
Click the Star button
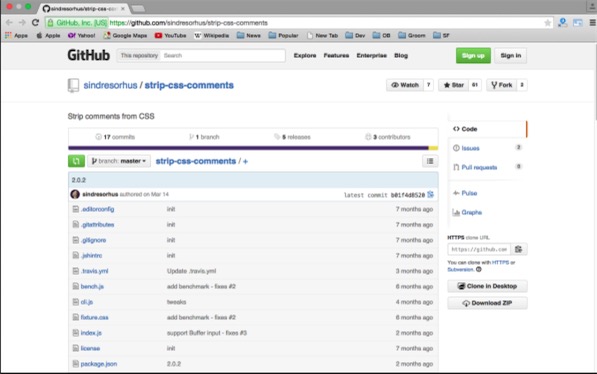click(x=454, y=85)
